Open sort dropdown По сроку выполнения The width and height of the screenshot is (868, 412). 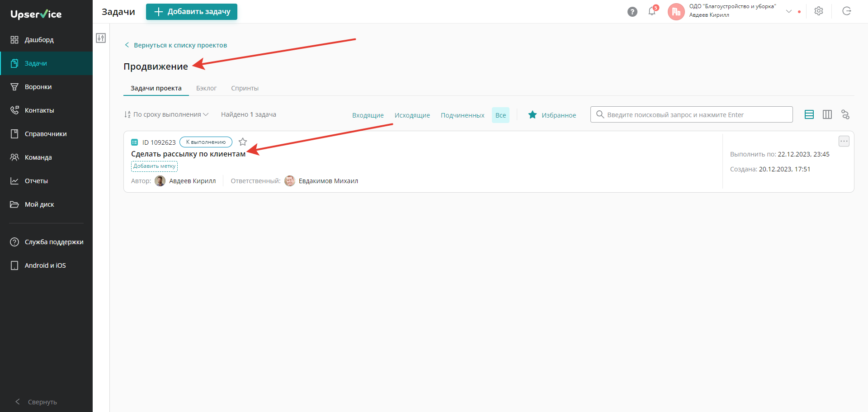click(x=166, y=114)
